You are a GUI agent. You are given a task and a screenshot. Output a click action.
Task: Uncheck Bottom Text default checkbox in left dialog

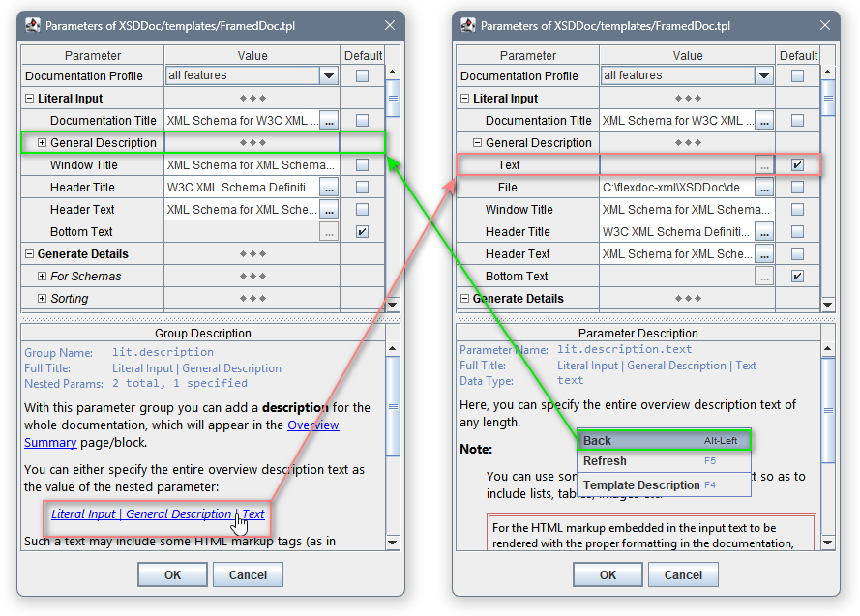[362, 232]
